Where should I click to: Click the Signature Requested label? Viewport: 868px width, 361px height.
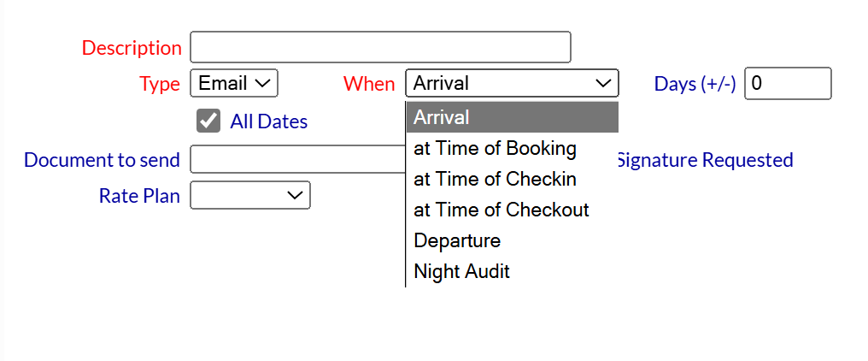pyautogui.click(x=705, y=160)
